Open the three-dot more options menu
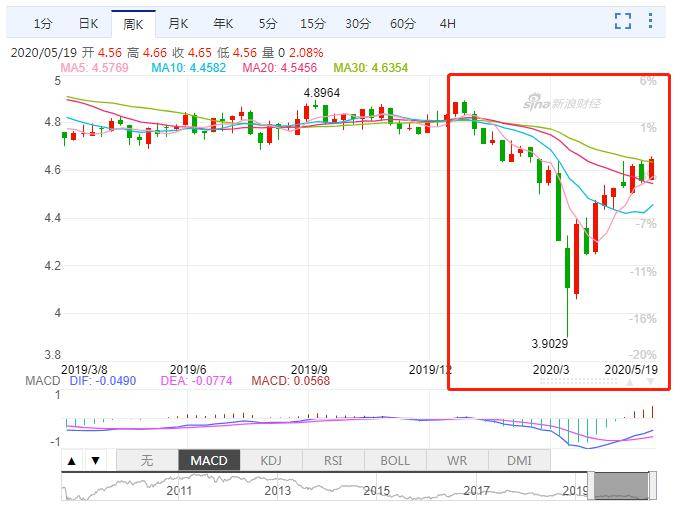 (x=652, y=22)
